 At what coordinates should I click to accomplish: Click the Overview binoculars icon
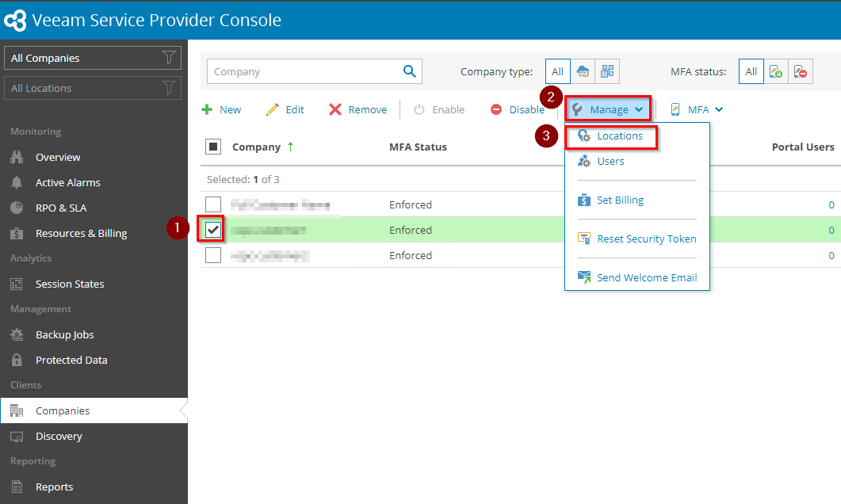(17, 157)
